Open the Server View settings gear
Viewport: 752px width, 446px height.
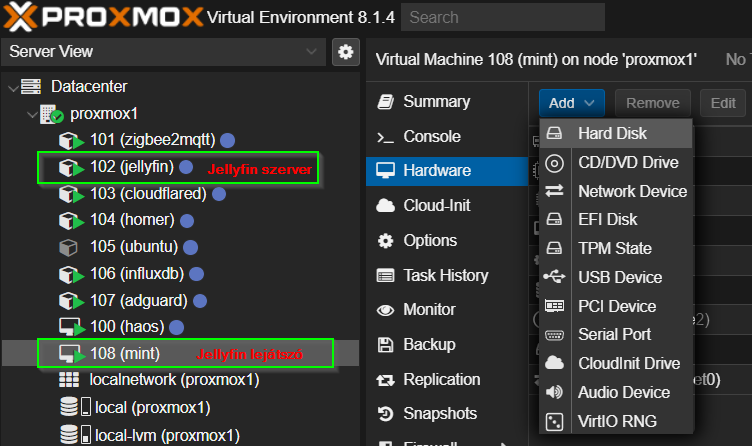346,52
